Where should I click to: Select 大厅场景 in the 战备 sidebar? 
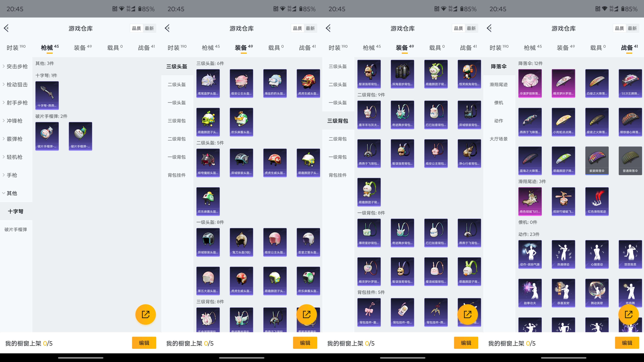point(499,139)
